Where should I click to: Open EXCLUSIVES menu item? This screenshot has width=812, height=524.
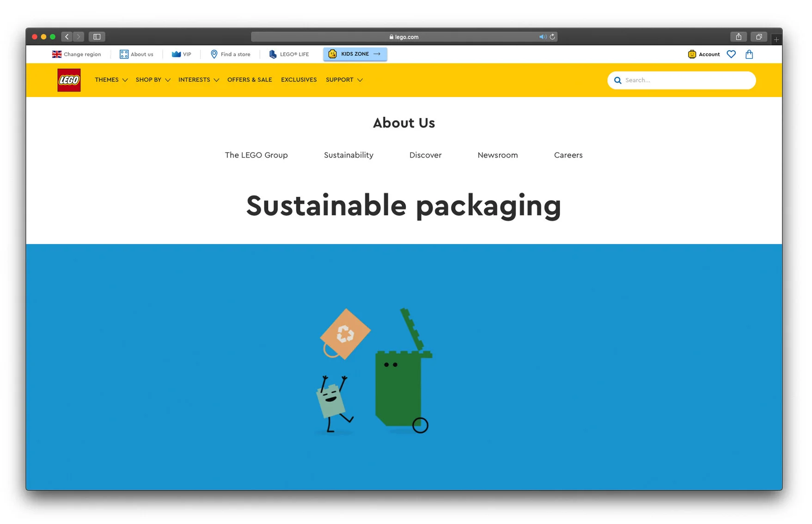coord(299,80)
